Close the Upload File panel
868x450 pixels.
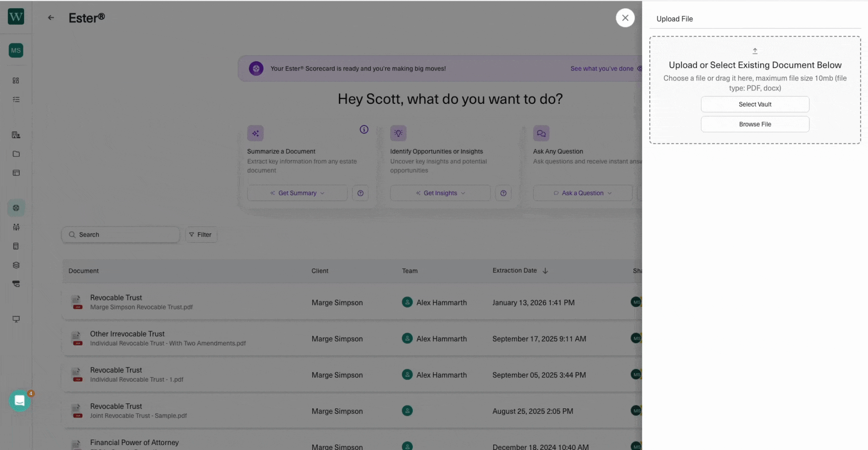pos(625,18)
